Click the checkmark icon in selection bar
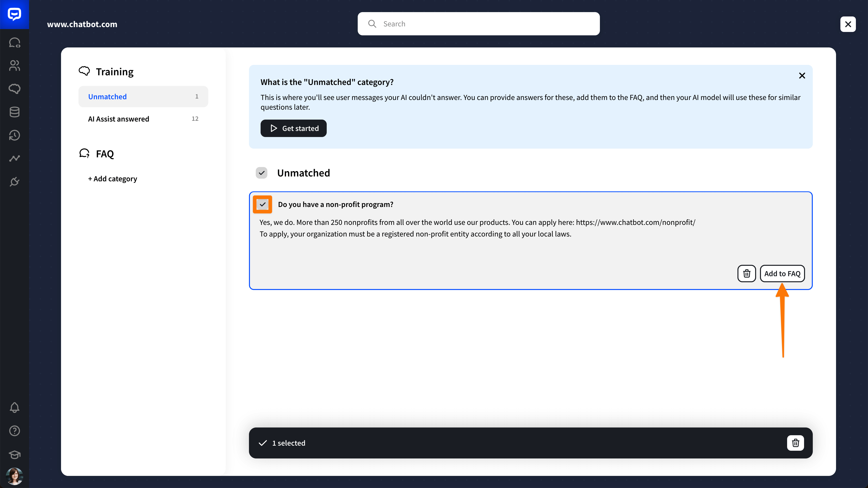 tap(263, 443)
